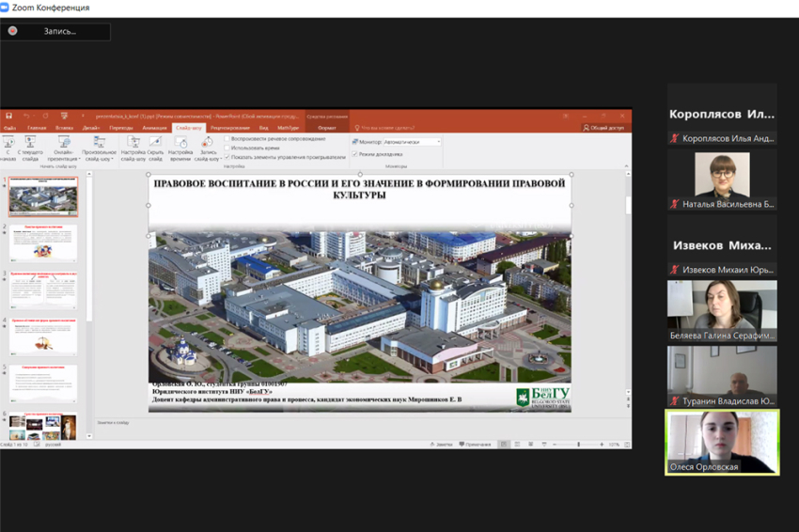Click the Общий доступ share button

point(603,128)
